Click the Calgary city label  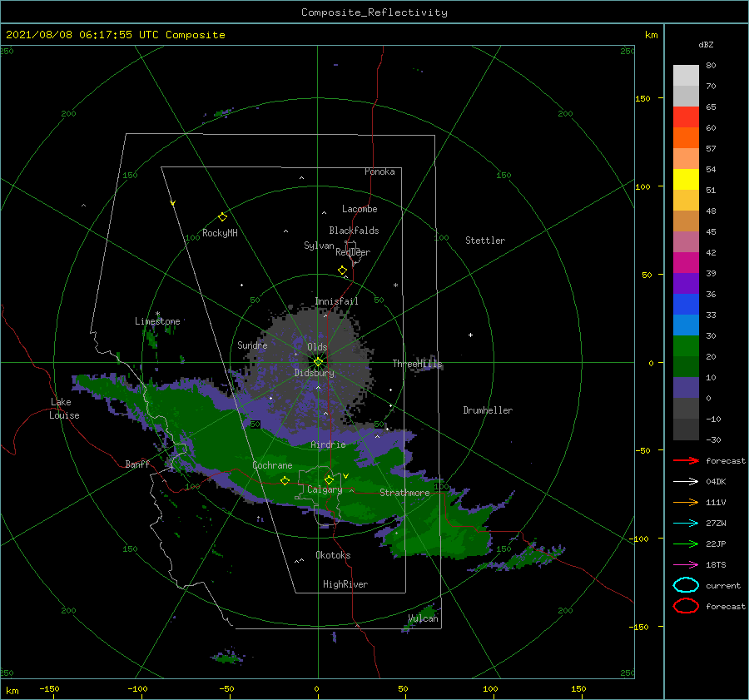click(x=325, y=489)
